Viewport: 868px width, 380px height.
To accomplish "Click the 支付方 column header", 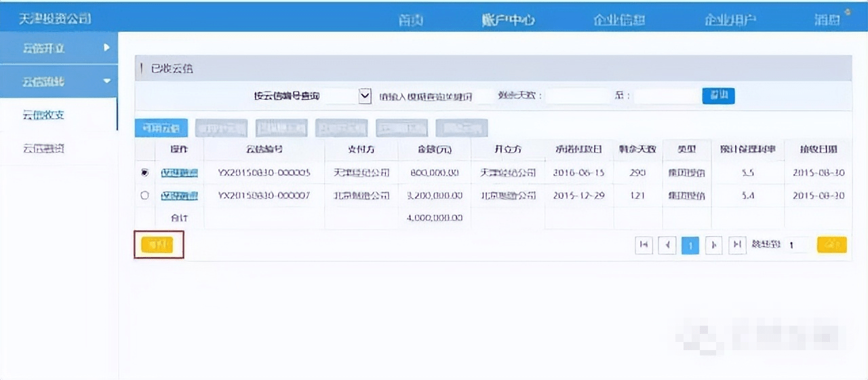I will tap(361, 149).
